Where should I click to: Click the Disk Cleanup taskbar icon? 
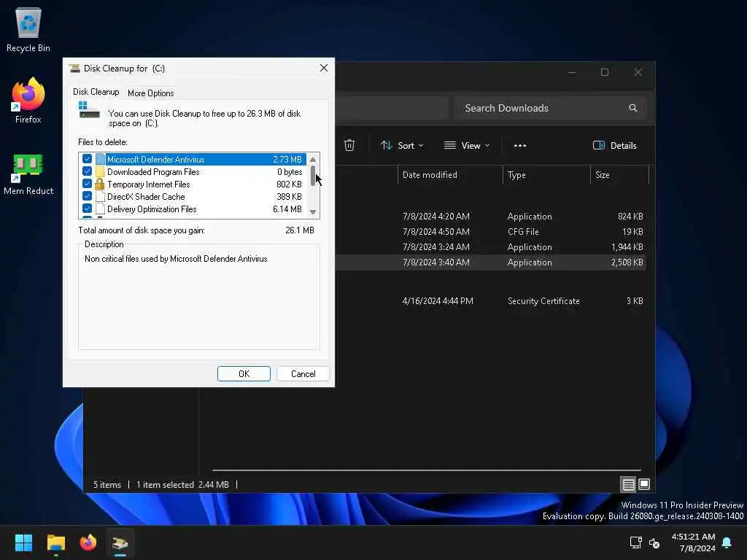click(120, 542)
